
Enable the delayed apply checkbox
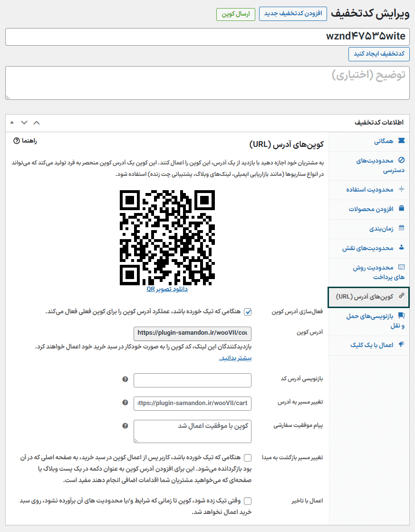[x=248, y=501]
